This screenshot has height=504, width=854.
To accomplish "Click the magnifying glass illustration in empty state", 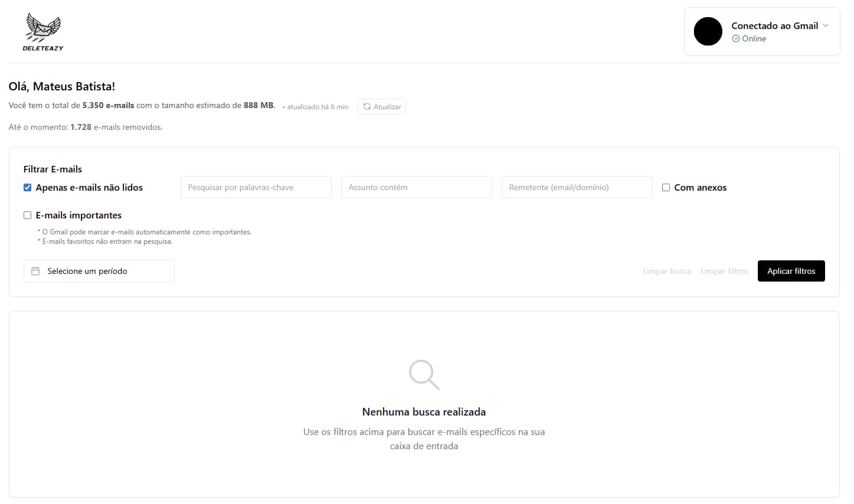I will [x=423, y=374].
